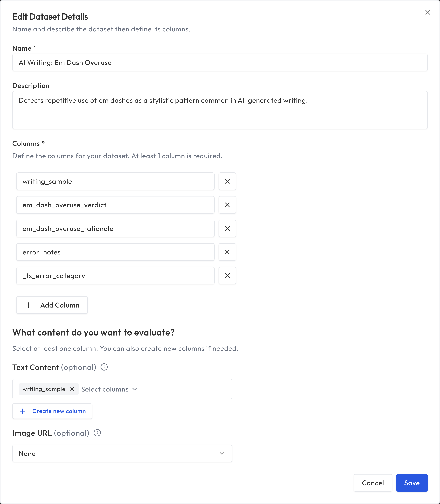Edit the em_dash_overuse_verdict column name field
Image resolution: width=440 pixels, height=504 pixels.
115,205
